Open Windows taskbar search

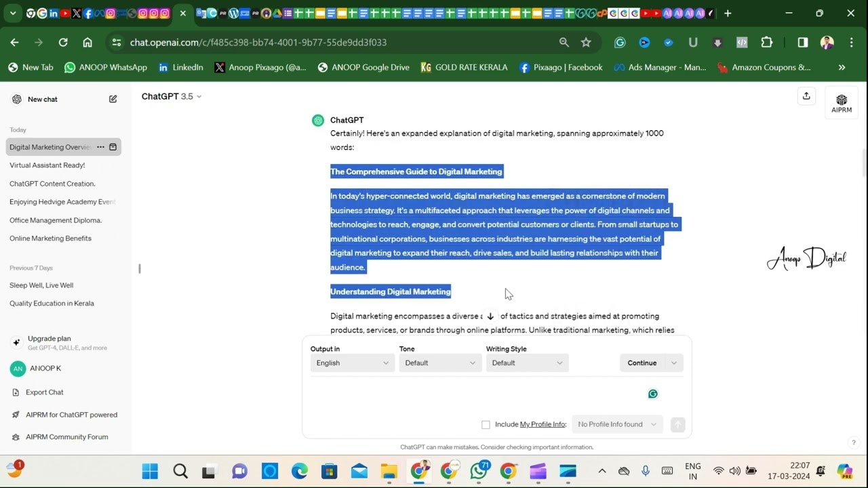[x=180, y=471]
